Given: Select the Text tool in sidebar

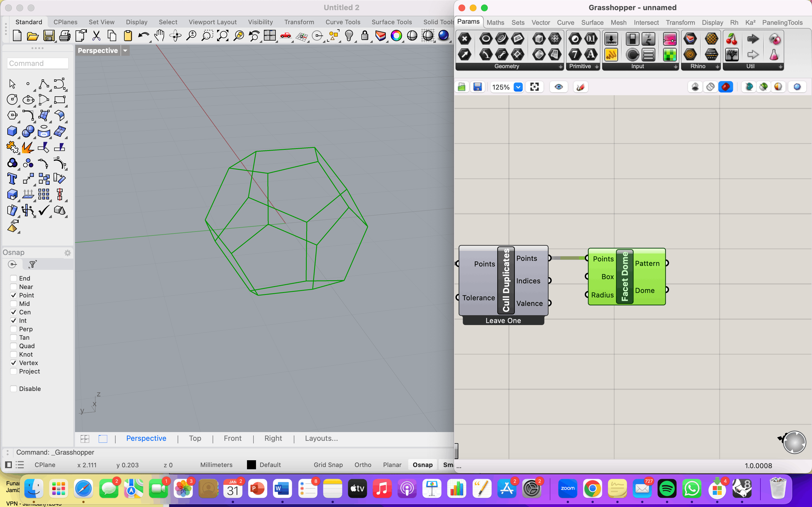Looking at the screenshot, I should pyautogui.click(x=12, y=179).
